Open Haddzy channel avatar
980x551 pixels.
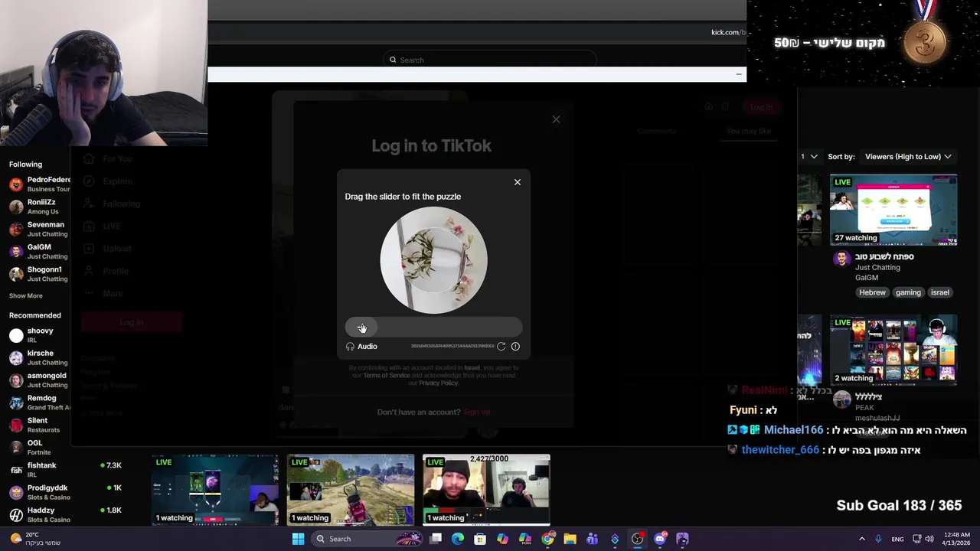tap(16, 514)
